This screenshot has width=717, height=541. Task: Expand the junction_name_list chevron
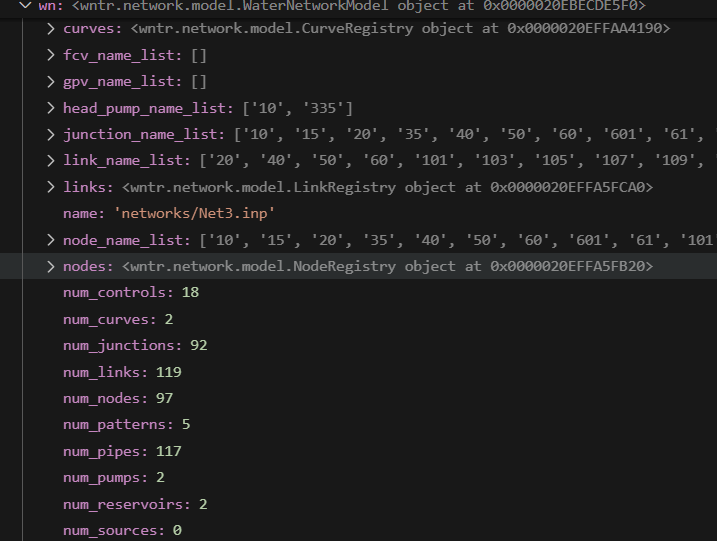(x=51, y=134)
